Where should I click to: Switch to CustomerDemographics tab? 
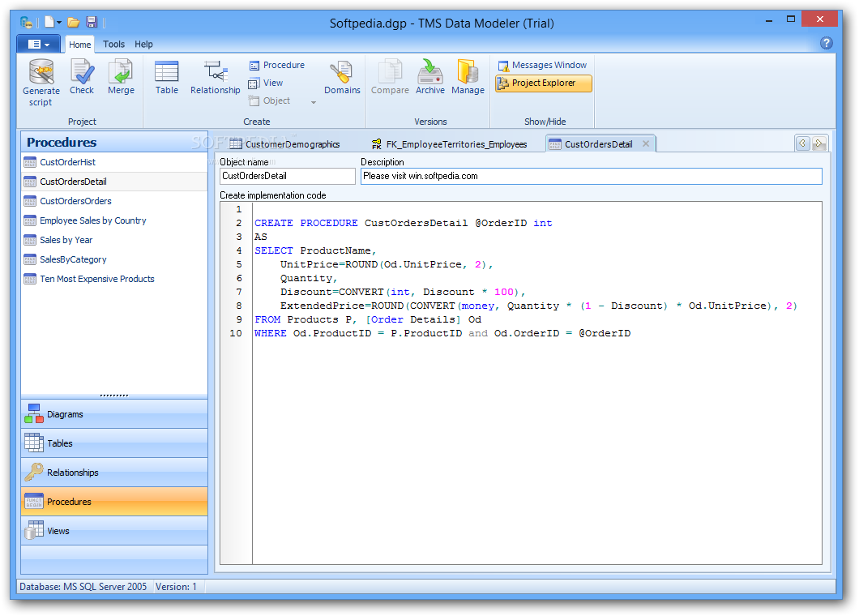(285, 144)
